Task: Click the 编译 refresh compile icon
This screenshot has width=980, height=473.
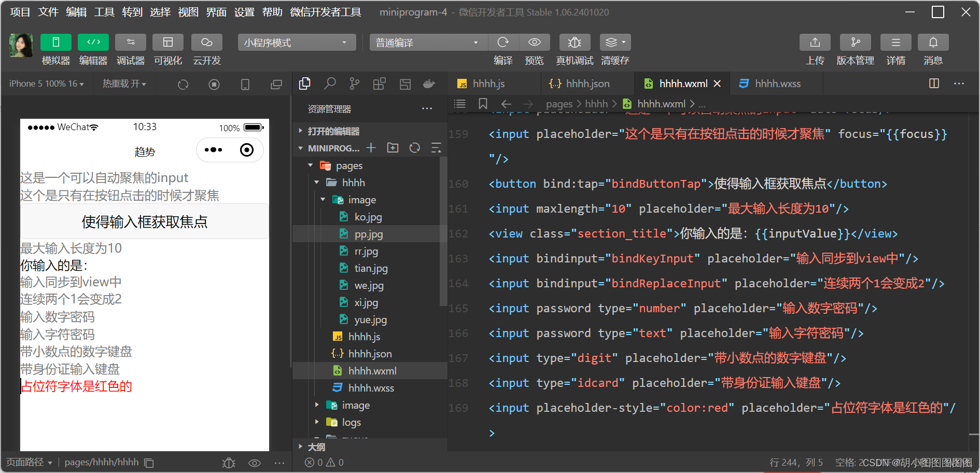Action: 503,42
